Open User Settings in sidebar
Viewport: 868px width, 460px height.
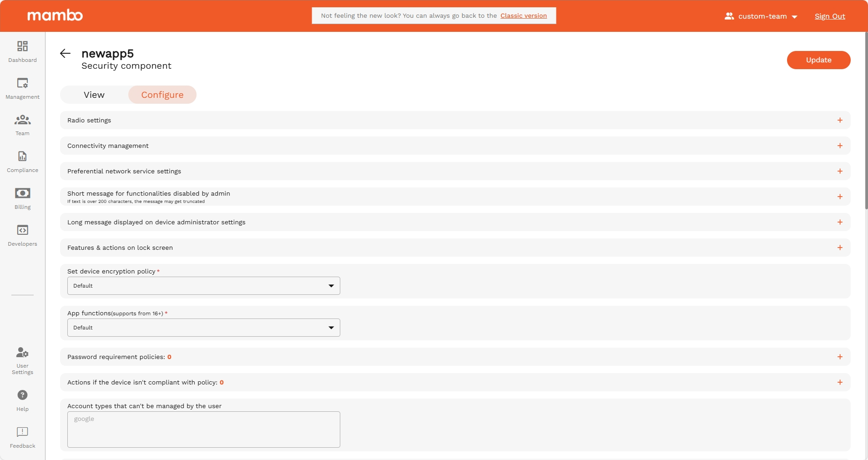(x=22, y=359)
